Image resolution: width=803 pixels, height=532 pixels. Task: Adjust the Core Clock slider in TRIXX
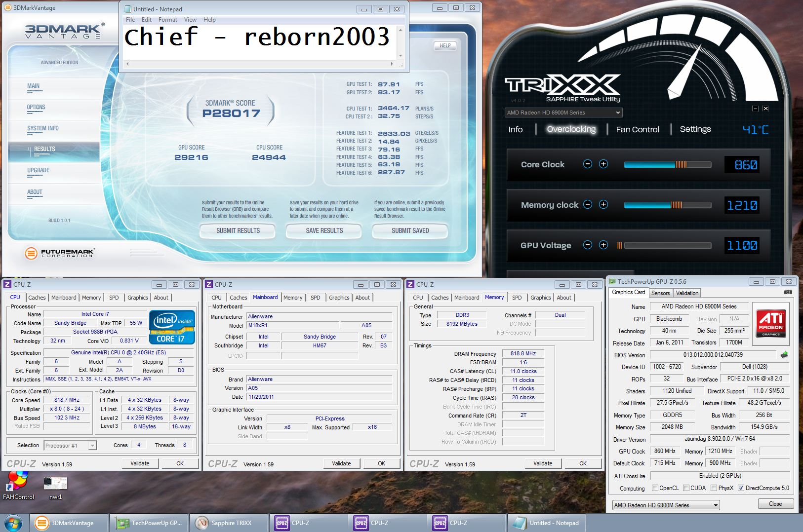pyautogui.click(x=668, y=164)
